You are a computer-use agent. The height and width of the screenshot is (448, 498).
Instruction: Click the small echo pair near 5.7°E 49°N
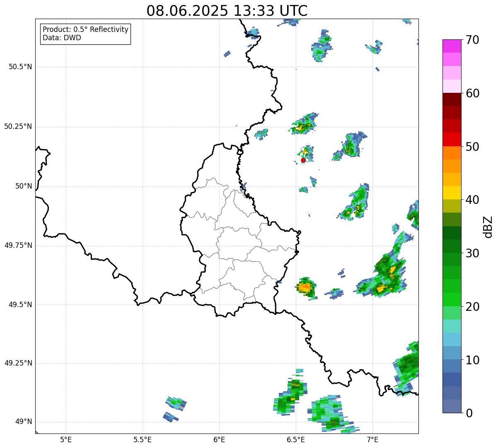pyautogui.click(x=174, y=409)
